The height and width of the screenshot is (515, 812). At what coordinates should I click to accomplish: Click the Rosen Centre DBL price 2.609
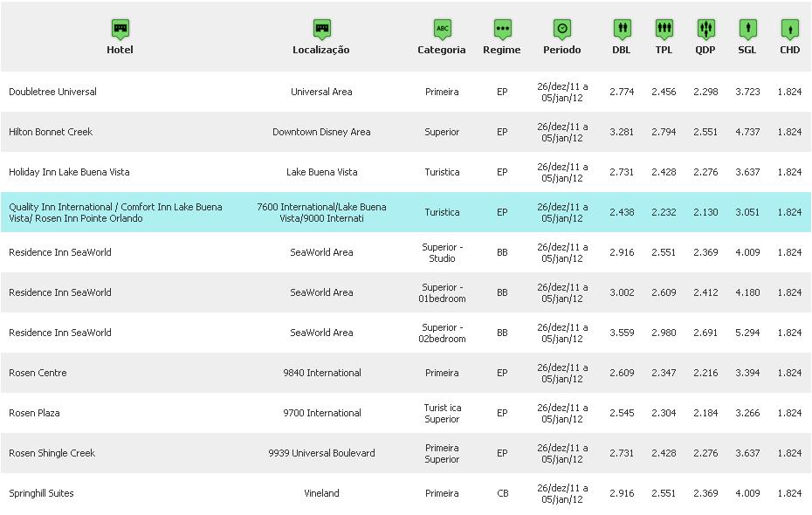(622, 373)
